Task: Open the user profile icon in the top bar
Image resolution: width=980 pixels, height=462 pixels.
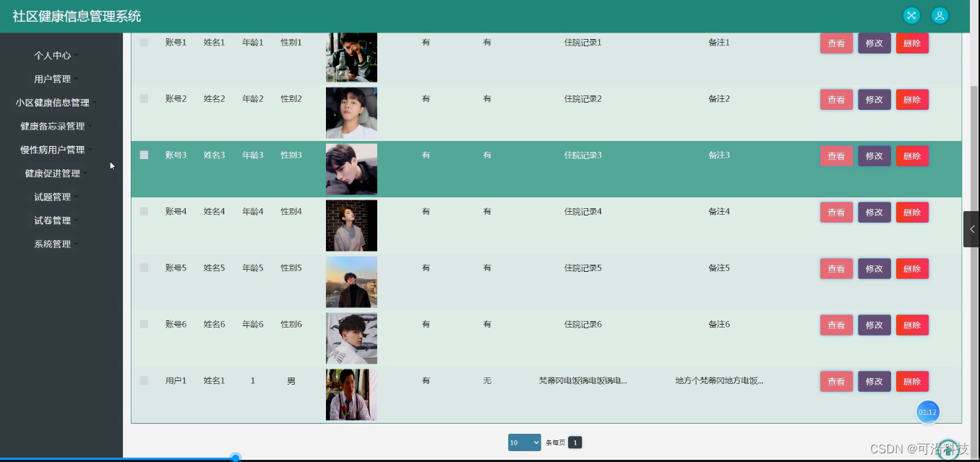Action: [x=939, y=15]
